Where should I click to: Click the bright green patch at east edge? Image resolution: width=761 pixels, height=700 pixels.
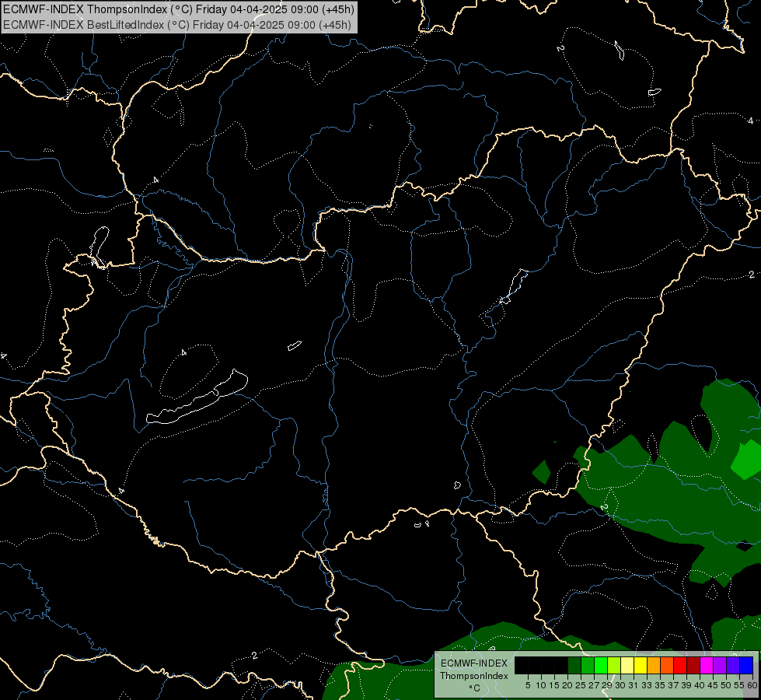746,459
